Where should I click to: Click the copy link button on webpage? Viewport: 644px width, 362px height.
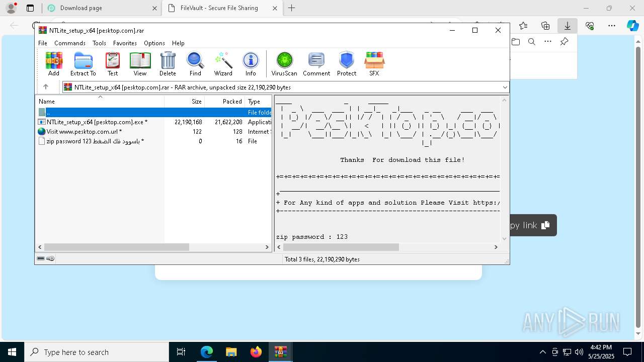[x=532, y=225]
